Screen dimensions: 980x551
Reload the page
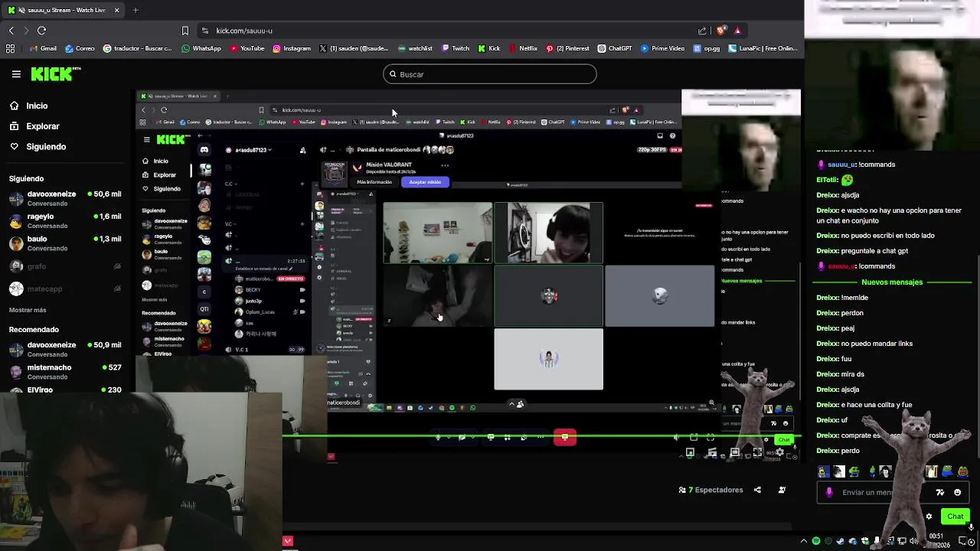coord(41,31)
